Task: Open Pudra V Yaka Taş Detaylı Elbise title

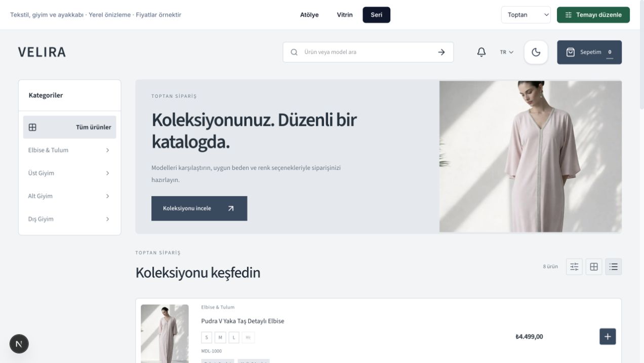Action: tap(243, 321)
